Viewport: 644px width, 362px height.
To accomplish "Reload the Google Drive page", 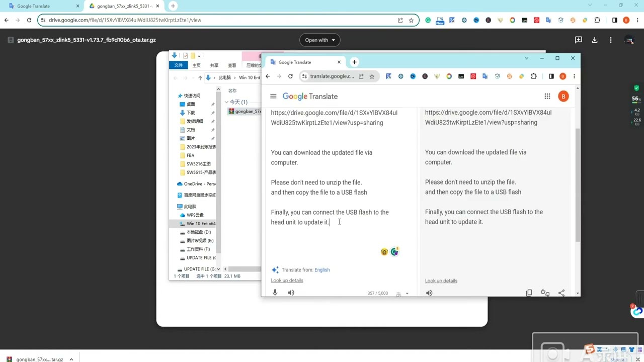I will click(29, 20).
